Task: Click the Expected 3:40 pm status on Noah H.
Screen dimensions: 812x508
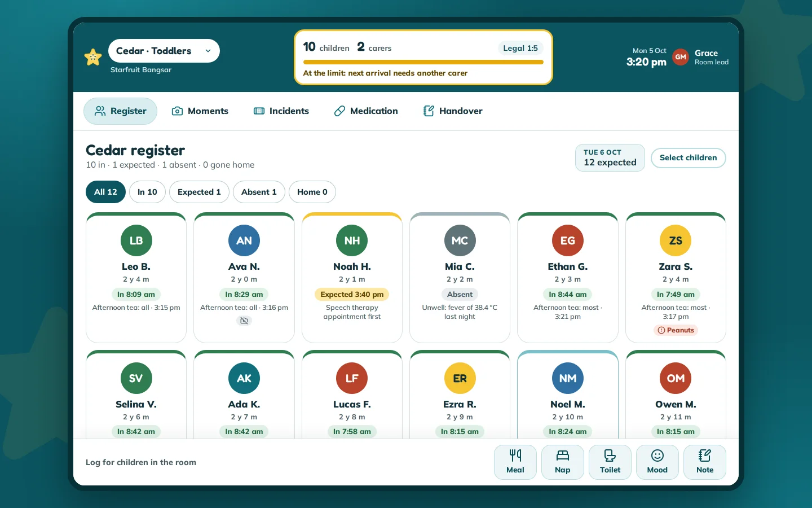Action: 352,294
